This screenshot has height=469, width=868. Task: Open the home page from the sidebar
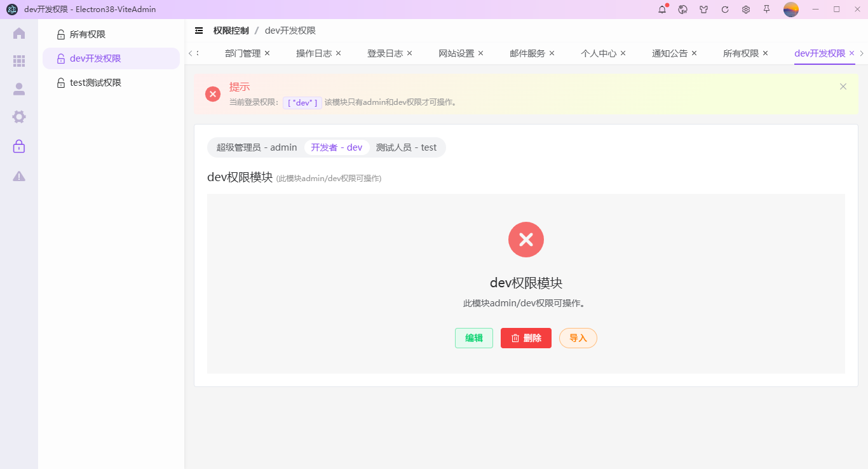18,32
